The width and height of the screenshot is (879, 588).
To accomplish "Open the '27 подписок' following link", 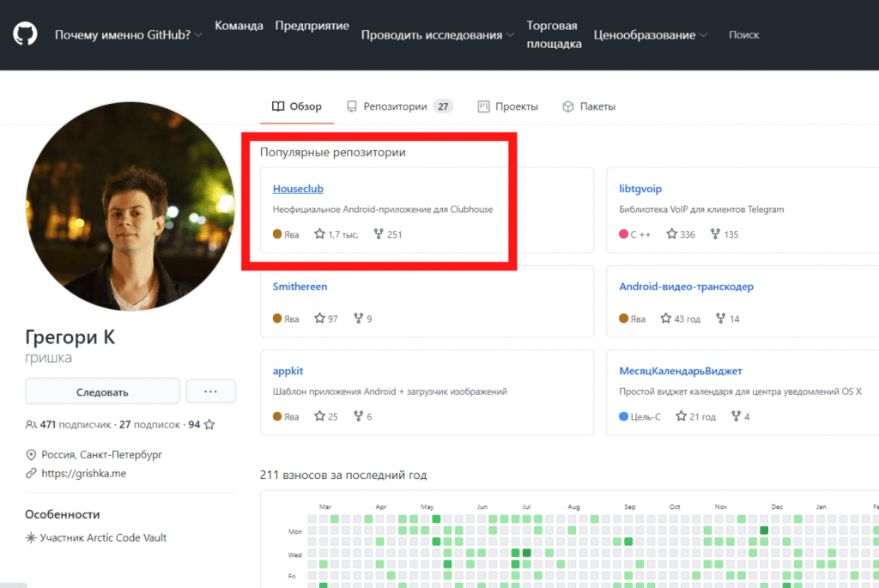I will [149, 425].
